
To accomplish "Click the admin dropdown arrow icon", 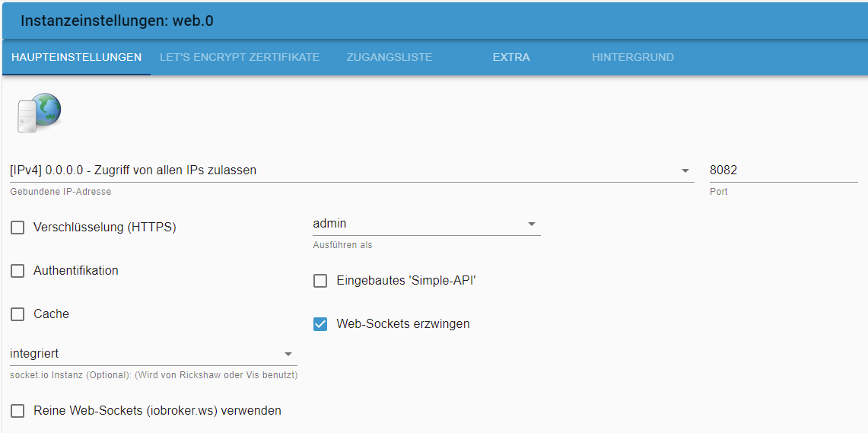I will [x=532, y=224].
